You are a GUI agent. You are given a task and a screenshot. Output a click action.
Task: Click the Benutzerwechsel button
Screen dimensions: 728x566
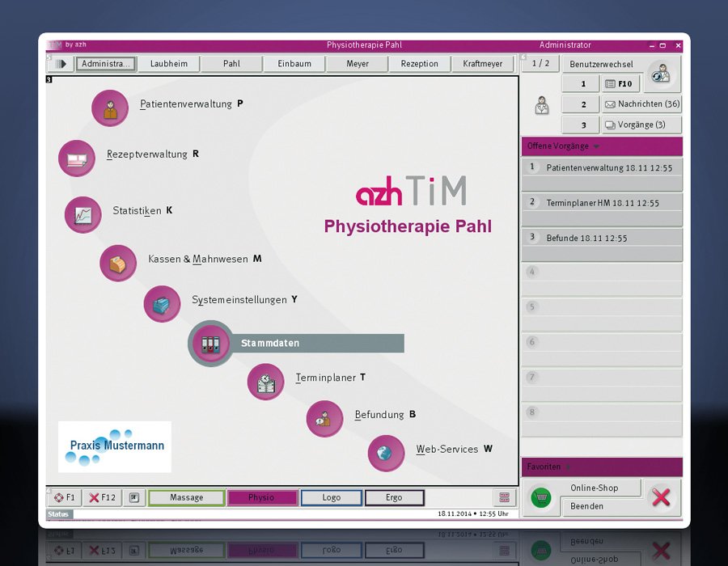click(x=602, y=64)
